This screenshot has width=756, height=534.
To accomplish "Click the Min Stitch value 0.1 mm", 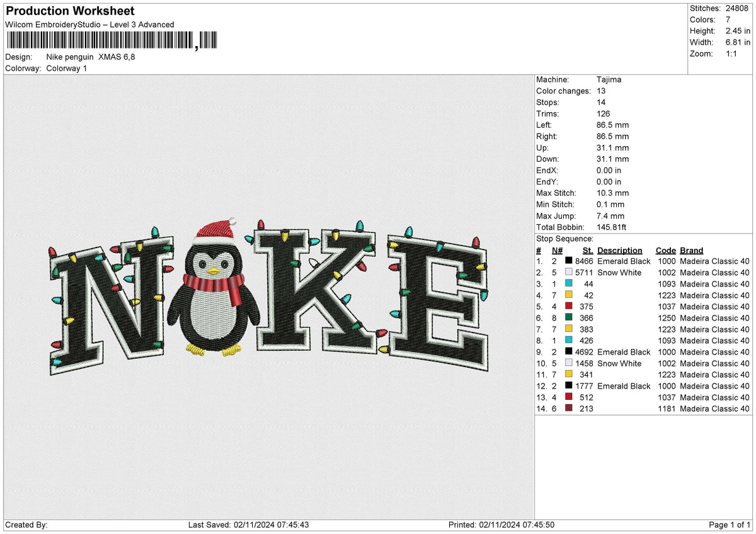I will (x=610, y=205).
